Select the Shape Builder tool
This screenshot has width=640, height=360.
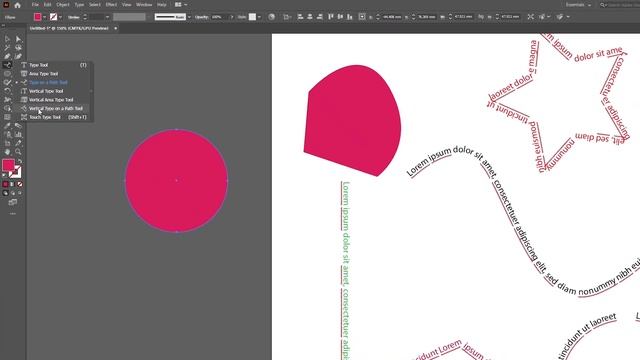[7, 108]
